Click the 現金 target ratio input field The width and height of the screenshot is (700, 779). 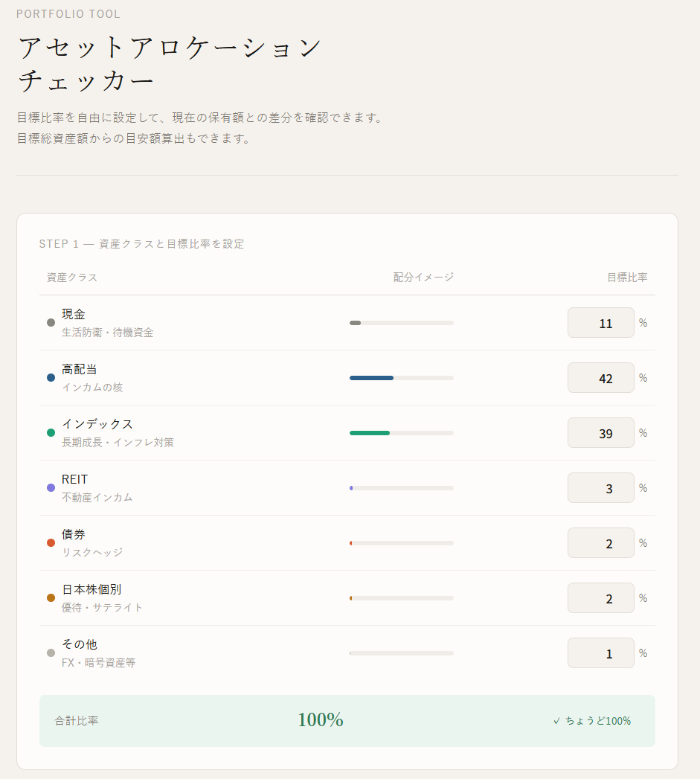(600, 323)
